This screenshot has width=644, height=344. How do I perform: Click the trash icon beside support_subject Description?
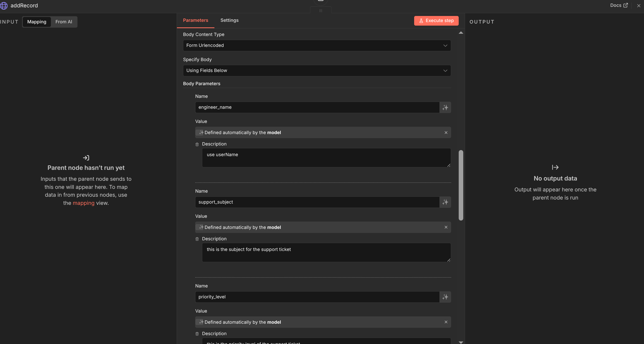197,239
